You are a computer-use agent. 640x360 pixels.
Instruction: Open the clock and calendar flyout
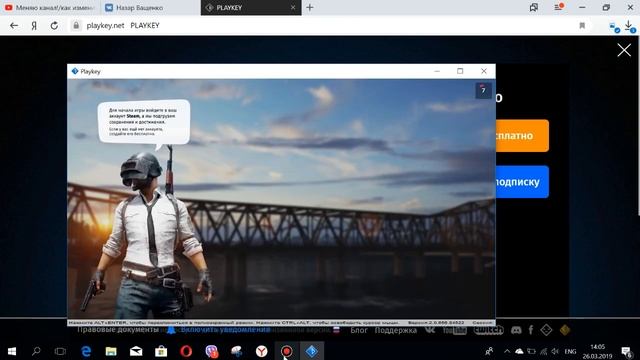597,351
